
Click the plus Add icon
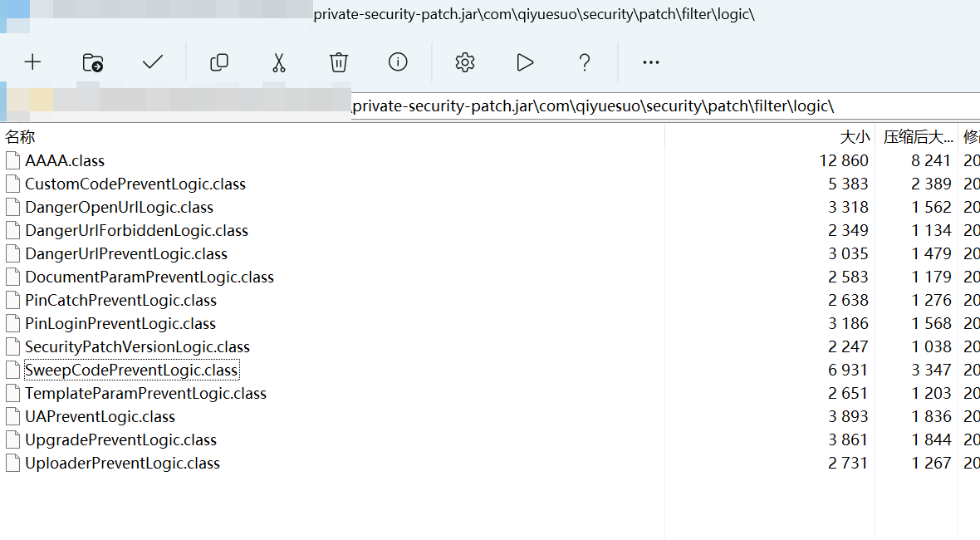(x=32, y=62)
